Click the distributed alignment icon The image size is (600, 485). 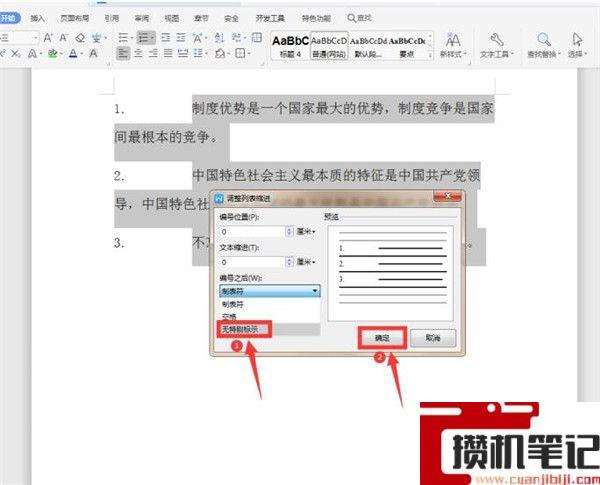183,53
